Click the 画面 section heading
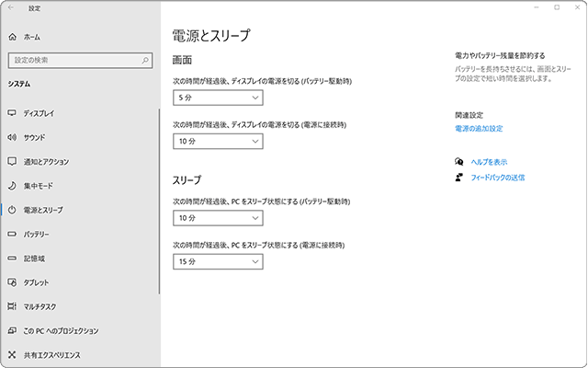This screenshot has width=588, height=368. [x=182, y=59]
